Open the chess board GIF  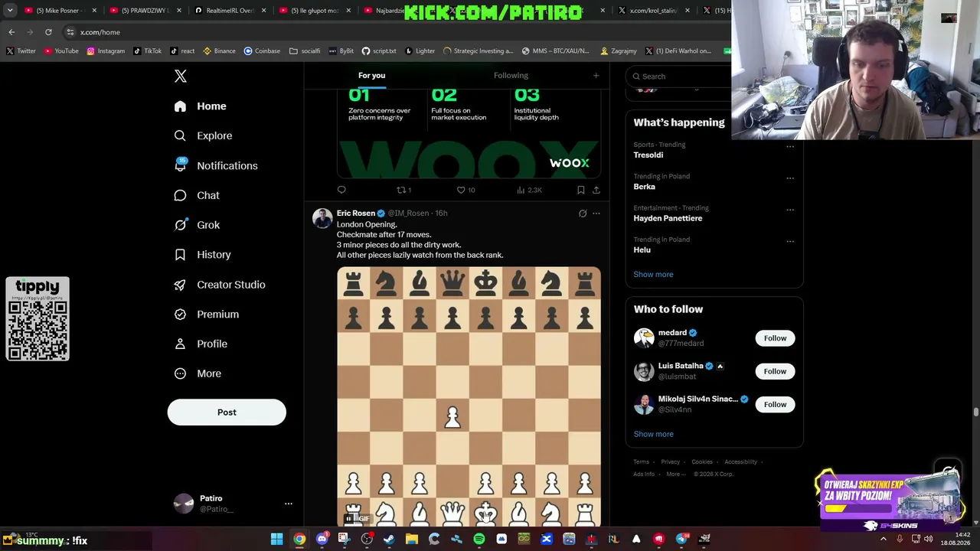[469, 396]
